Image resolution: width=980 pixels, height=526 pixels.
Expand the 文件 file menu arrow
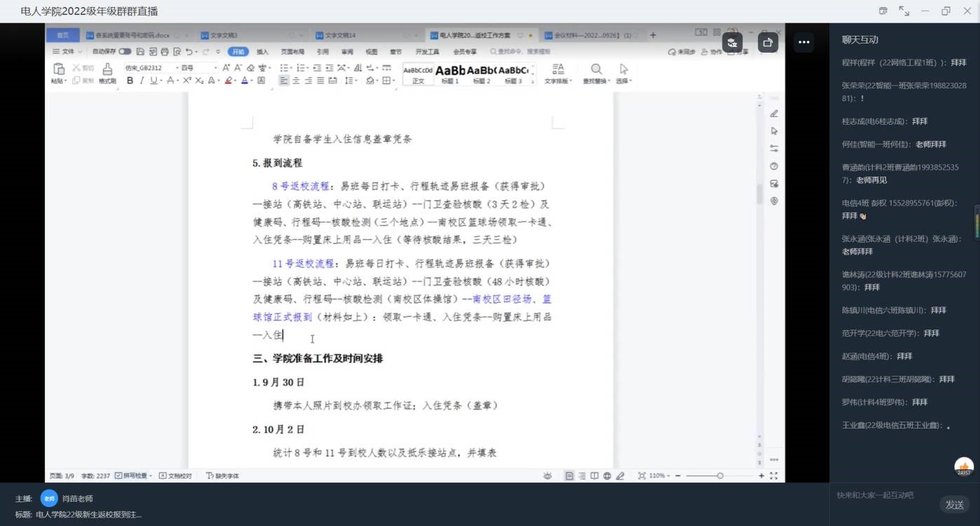(80, 52)
